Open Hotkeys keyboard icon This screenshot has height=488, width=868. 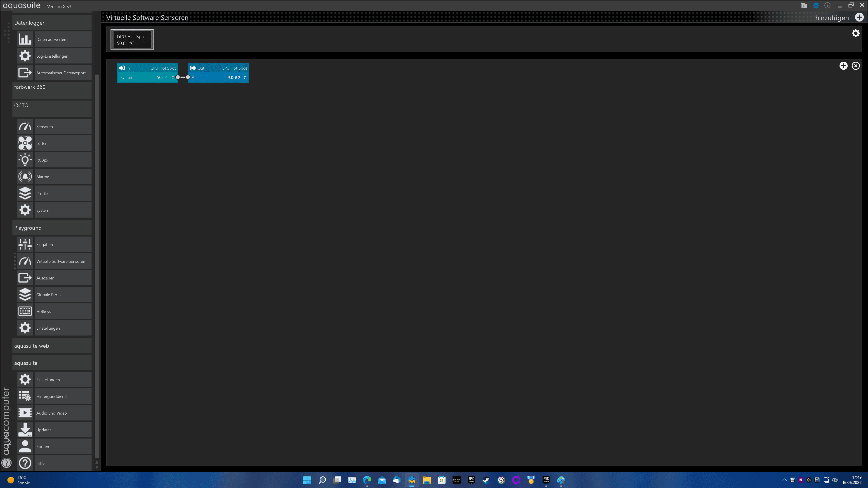tap(25, 311)
